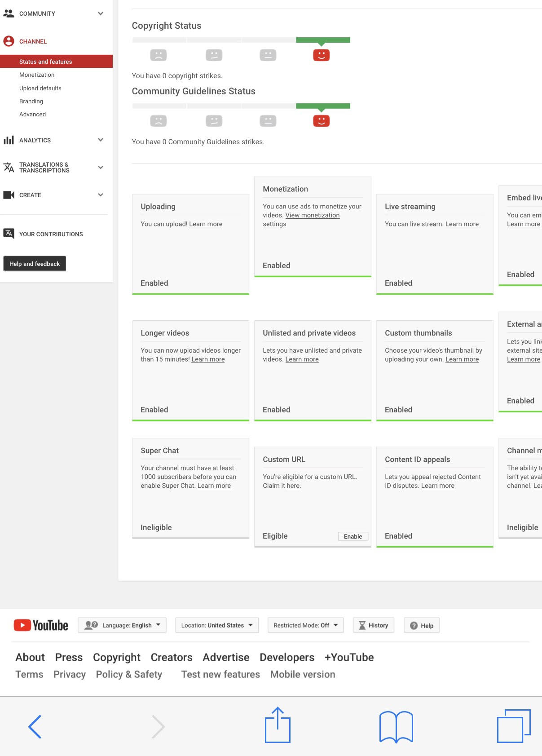The image size is (542, 756).
Task: Tap the browser forward arrow
Action: tap(158, 726)
